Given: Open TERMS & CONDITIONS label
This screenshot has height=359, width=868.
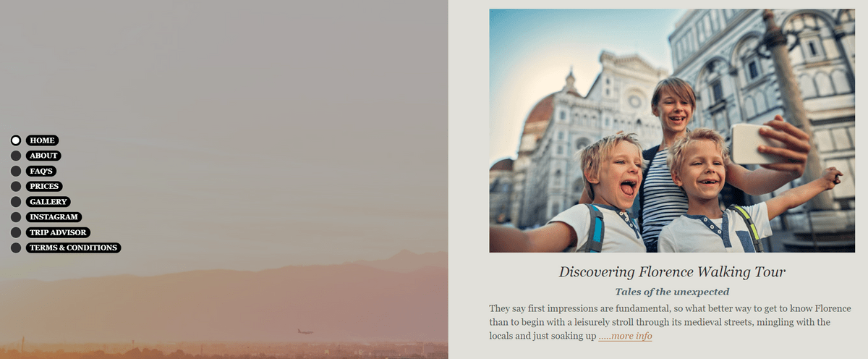Looking at the screenshot, I should click(x=73, y=248).
